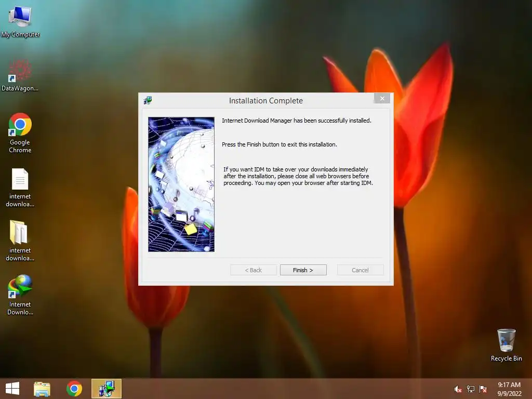
Task: Click the IDM installer title bar icon
Action: (x=148, y=100)
